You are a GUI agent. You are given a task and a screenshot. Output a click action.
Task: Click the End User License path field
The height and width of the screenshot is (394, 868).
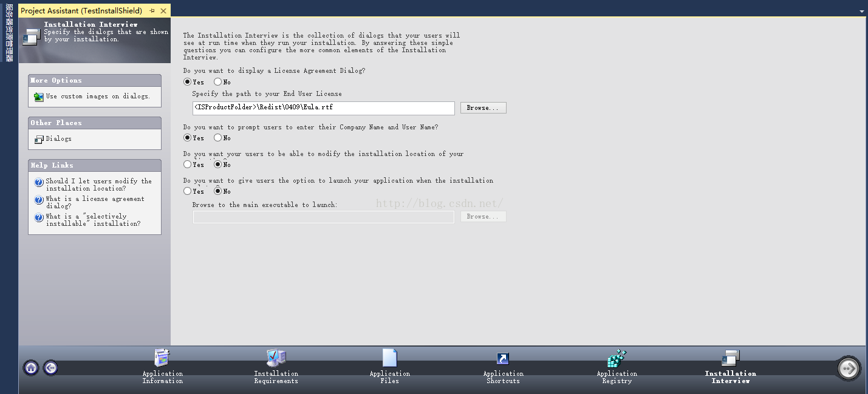coord(323,108)
